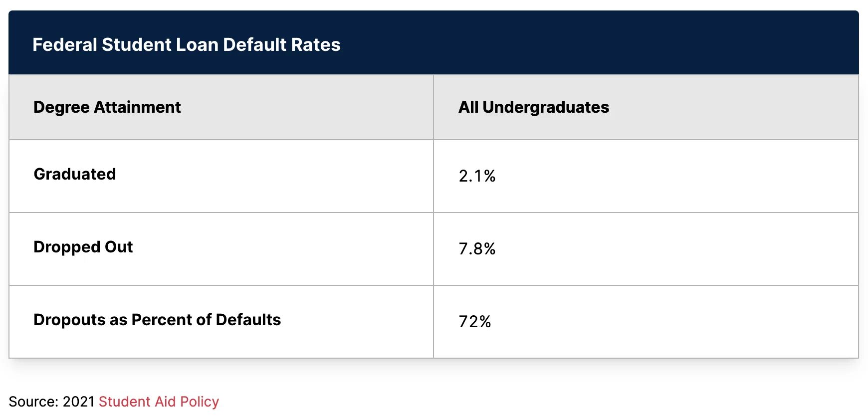
Task: Click the word Attainment in the header
Action: pos(137,107)
